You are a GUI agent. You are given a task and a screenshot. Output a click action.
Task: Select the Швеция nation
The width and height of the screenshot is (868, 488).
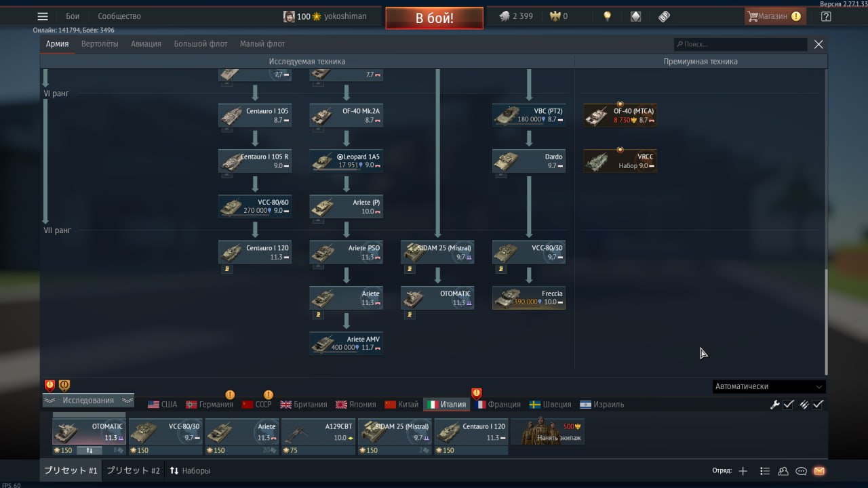click(x=550, y=405)
